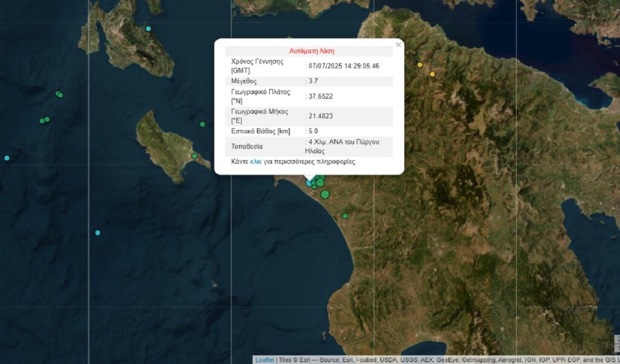Click the green marker between Zakynthos and popup
The height and width of the screenshot is (364, 620).
[202, 125]
